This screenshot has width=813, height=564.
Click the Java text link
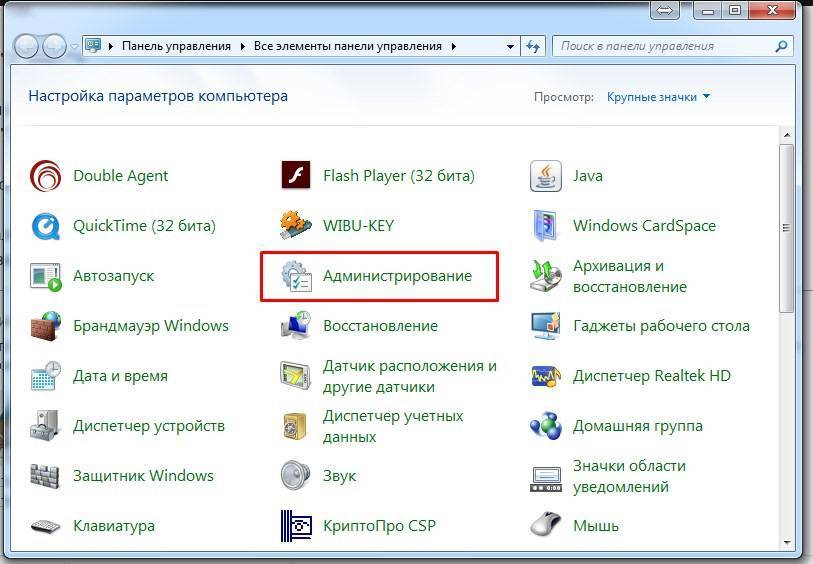(x=587, y=176)
